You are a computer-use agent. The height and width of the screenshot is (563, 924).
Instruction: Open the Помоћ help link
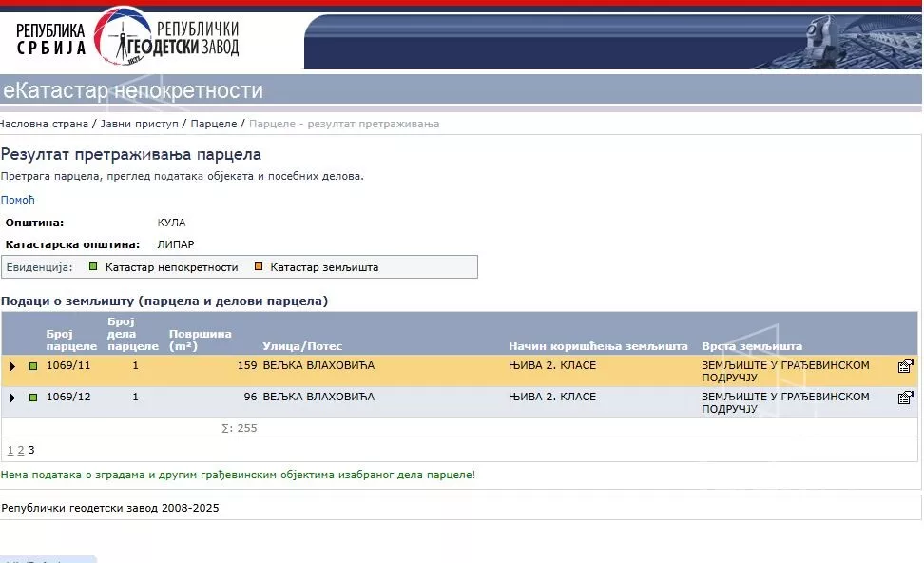point(17,200)
